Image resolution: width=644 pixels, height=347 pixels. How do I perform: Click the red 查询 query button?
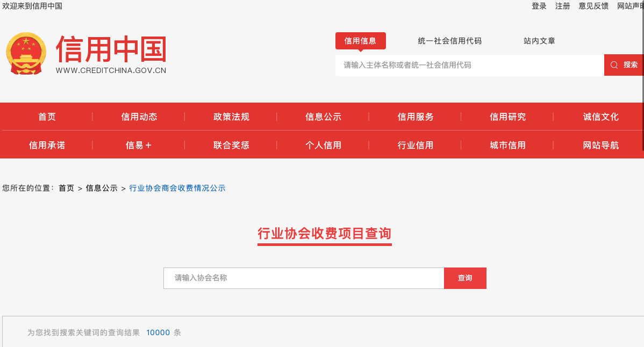(465, 278)
